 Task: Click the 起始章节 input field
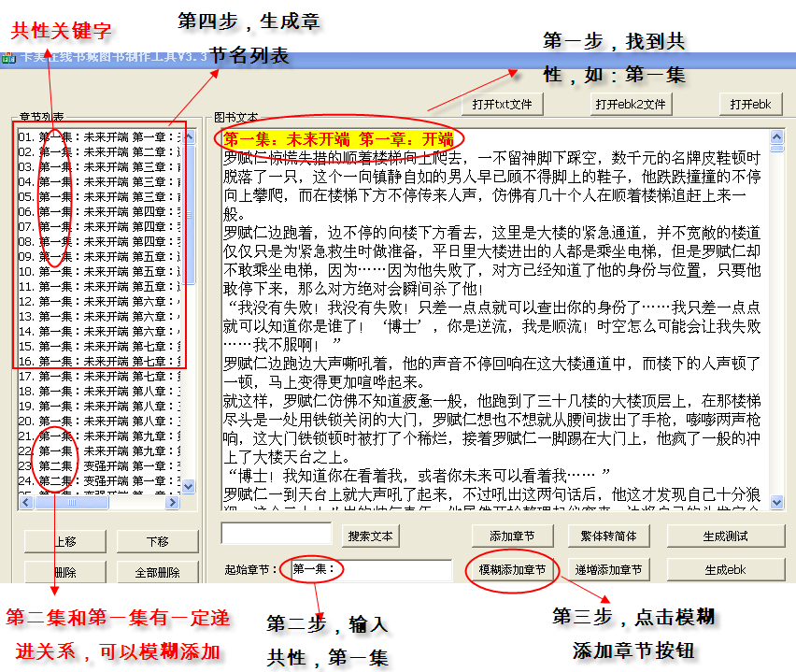[371, 569]
